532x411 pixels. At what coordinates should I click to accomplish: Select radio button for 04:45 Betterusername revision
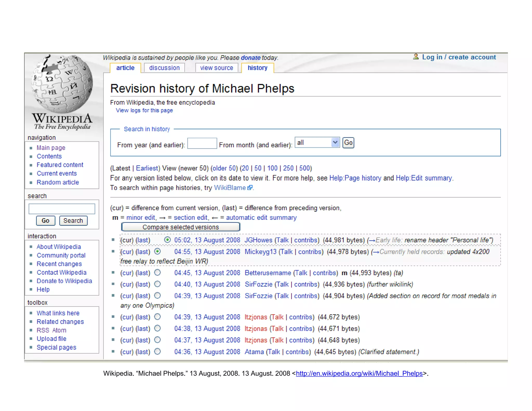click(x=157, y=273)
